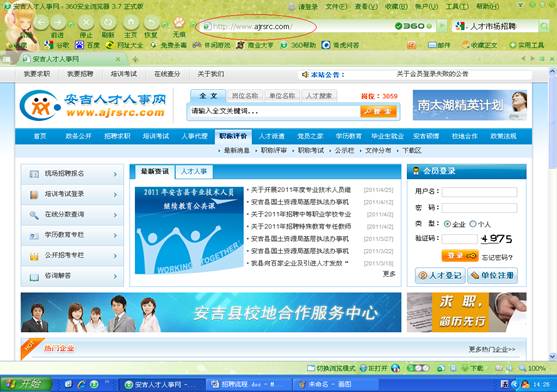557x392 pixels.
Task: Open the 文件(F) browser menu
Action: coord(336,6)
